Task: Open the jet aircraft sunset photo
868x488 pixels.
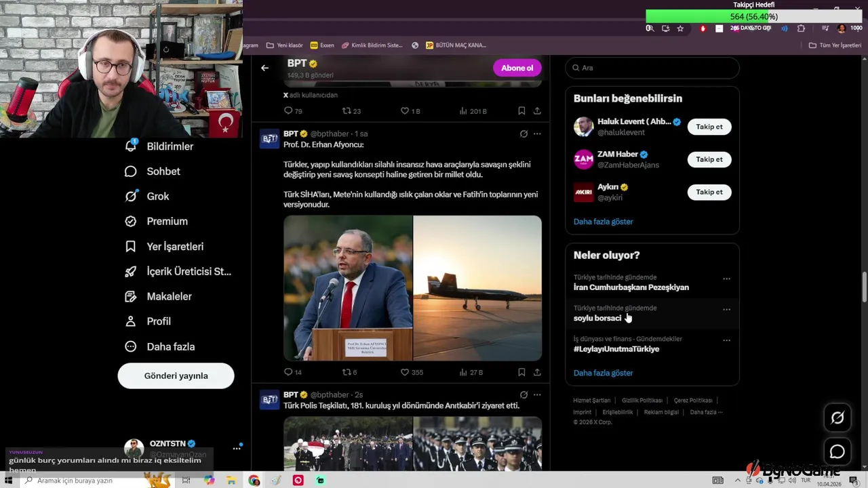Action: [477, 288]
